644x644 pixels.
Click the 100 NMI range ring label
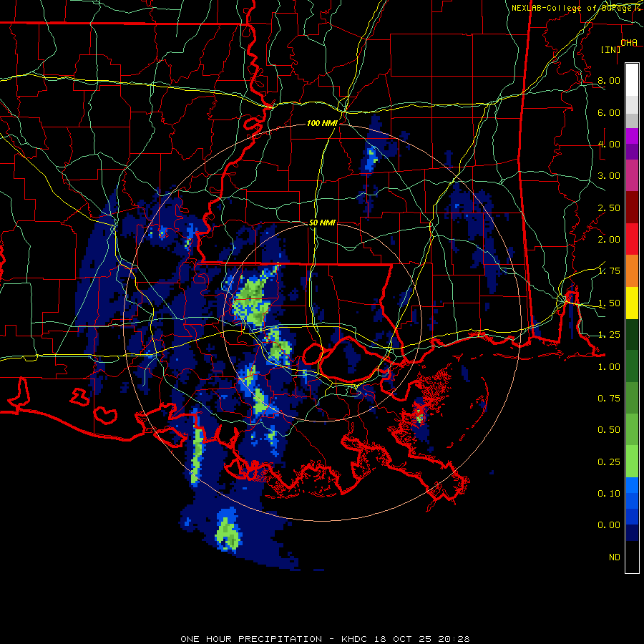(x=322, y=123)
